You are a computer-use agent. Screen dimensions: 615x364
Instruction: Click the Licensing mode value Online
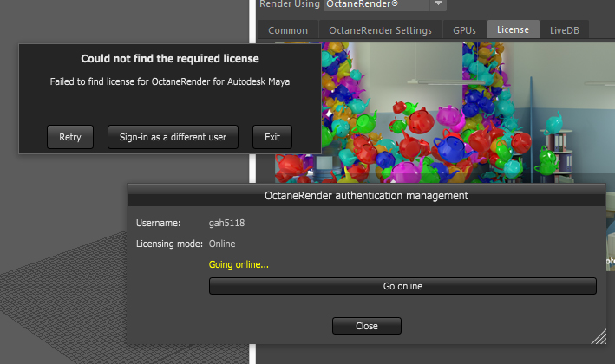click(222, 244)
